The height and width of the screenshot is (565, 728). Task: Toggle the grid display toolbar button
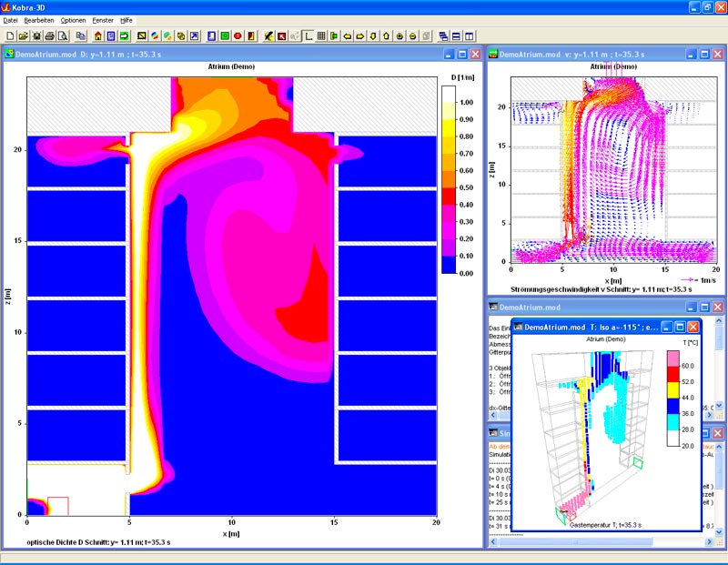tap(321, 35)
